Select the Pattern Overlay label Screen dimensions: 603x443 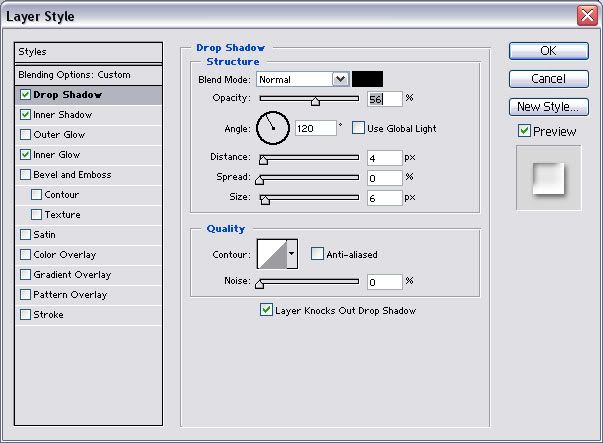point(70,295)
